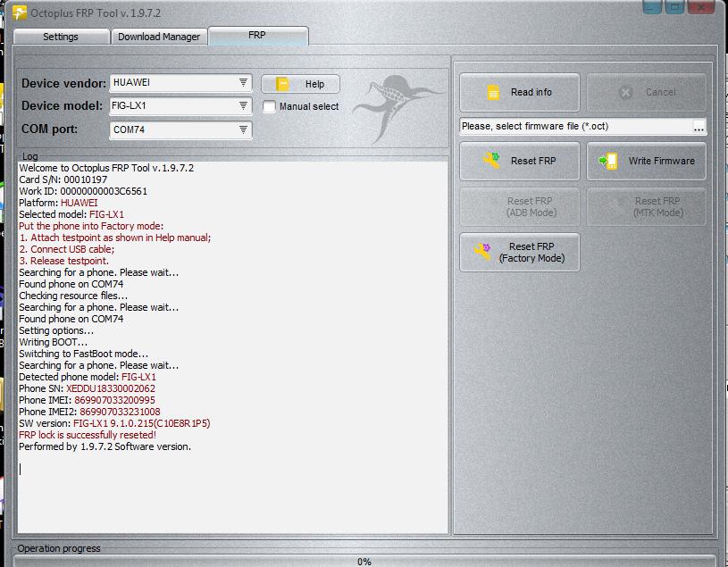Screen dimensions: 728x567
Task: Click the Read info document icon
Action: (x=493, y=92)
